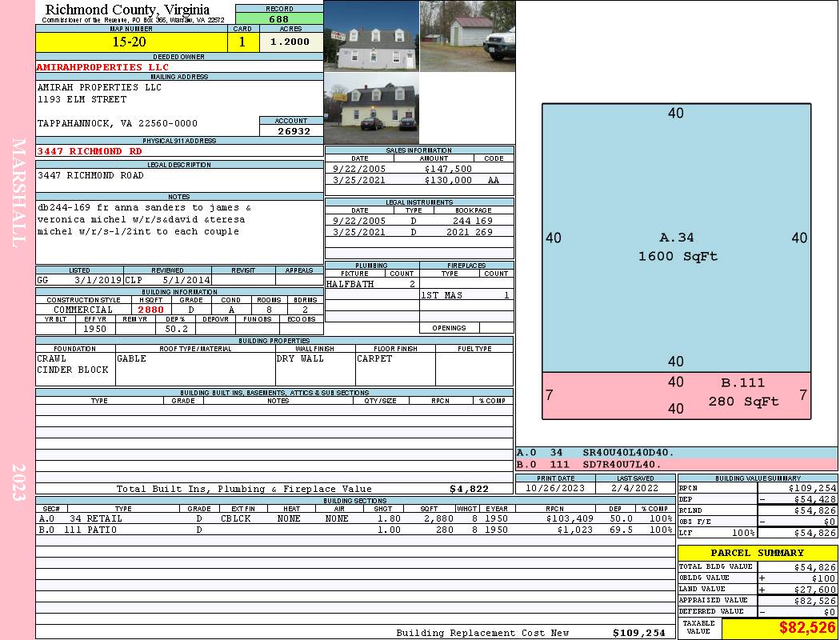Click the CARPET floor finish entry
The image size is (840, 640).
click(x=374, y=358)
